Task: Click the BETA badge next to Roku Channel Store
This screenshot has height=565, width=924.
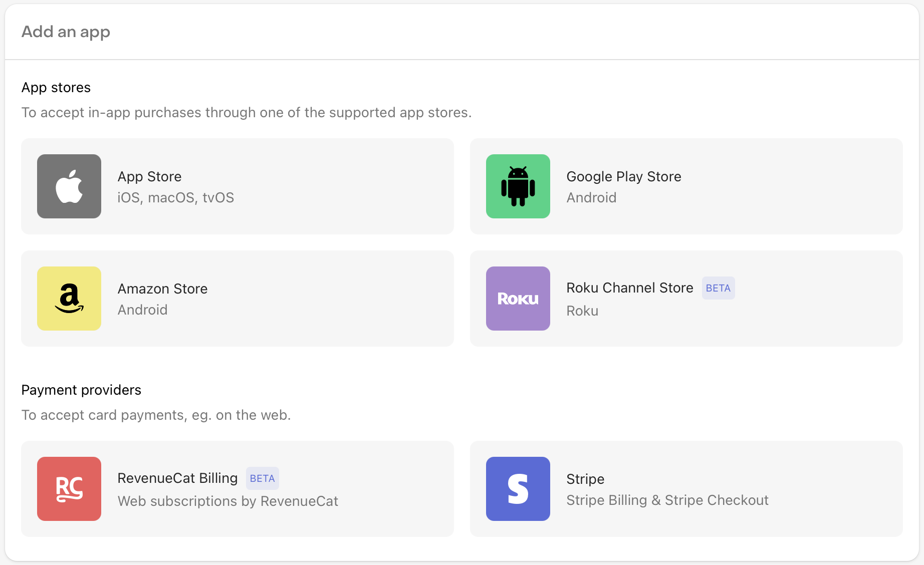Action: [x=718, y=288]
